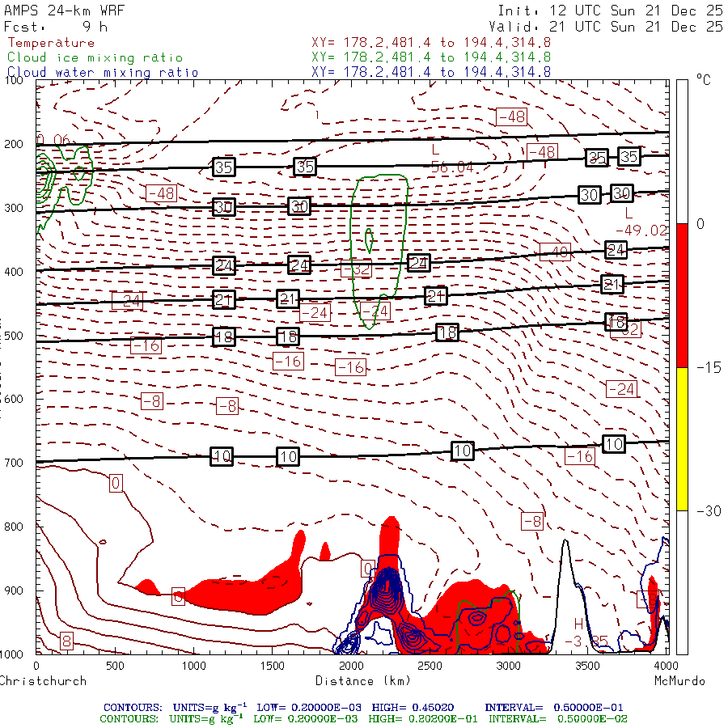728x728 pixels.
Task: Click the pressure axis tick label 800
Action: tap(14, 527)
